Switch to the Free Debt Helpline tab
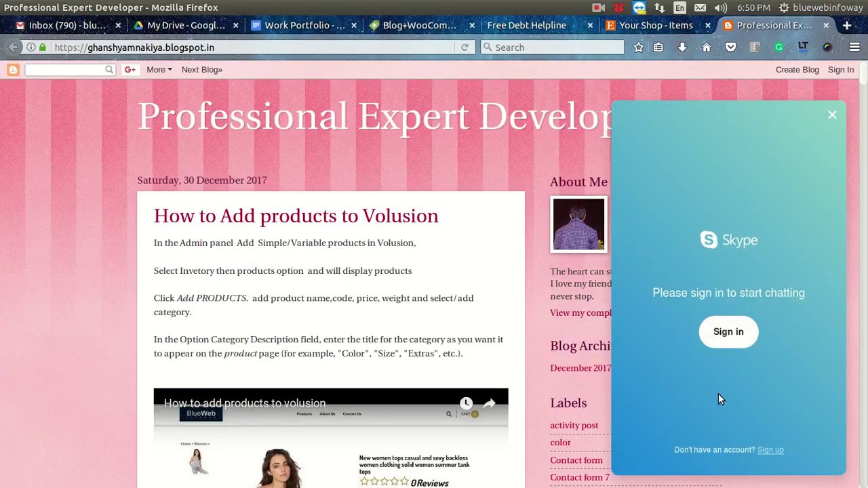Image resolution: width=868 pixels, height=488 pixels. [526, 25]
